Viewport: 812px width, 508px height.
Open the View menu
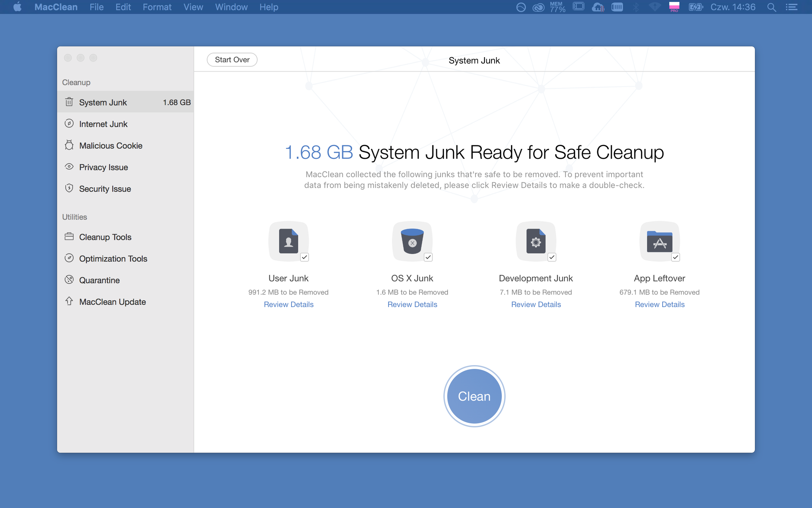[193, 7]
